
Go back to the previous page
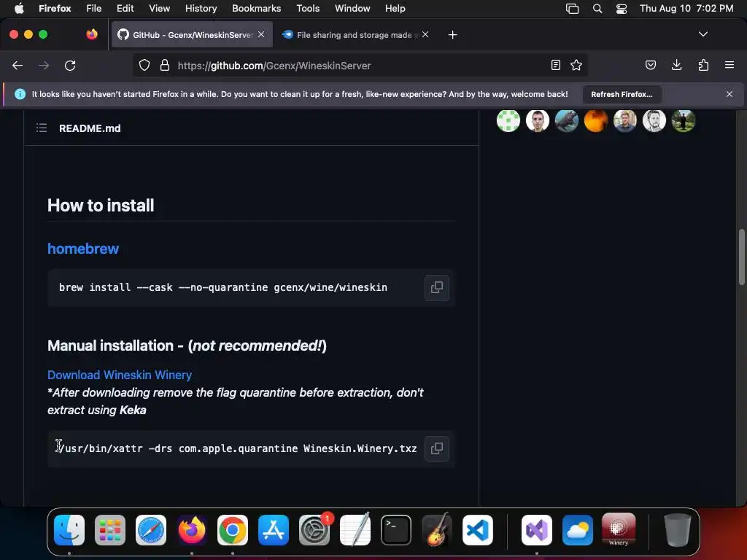coord(18,65)
